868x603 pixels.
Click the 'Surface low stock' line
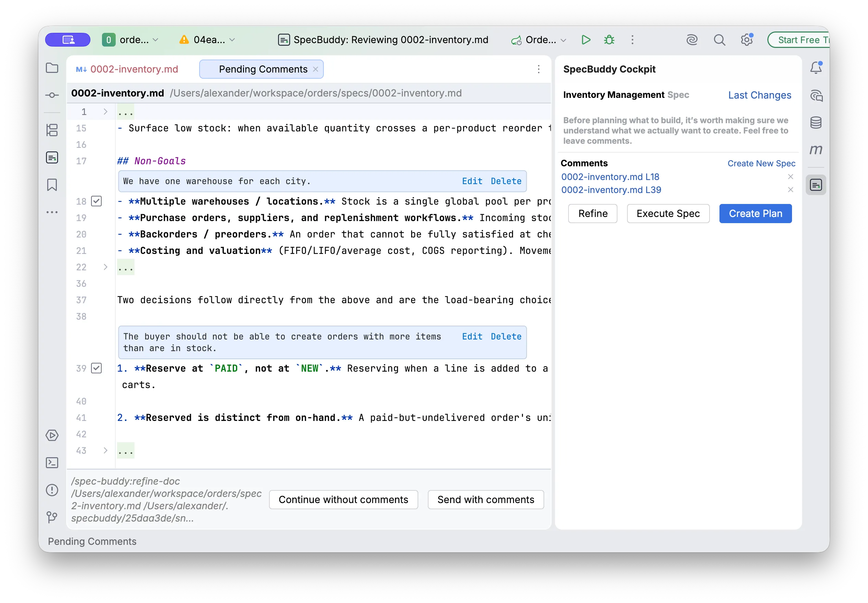point(334,128)
